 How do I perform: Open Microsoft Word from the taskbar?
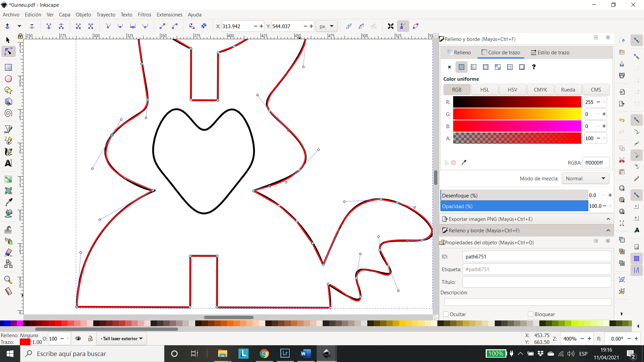pos(306,354)
